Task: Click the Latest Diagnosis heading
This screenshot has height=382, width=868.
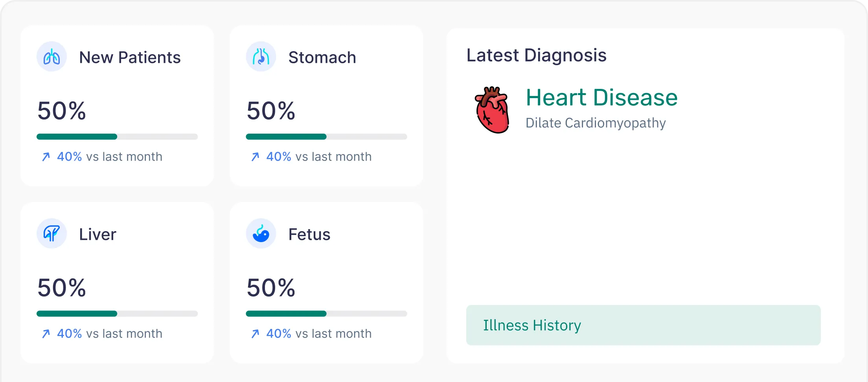Action: pyautogui.click(x=536, y=55)
